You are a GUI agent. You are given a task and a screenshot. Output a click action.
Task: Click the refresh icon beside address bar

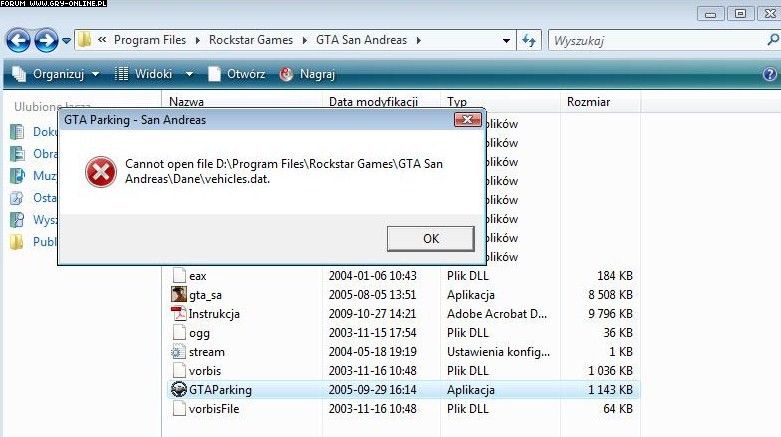529,41
